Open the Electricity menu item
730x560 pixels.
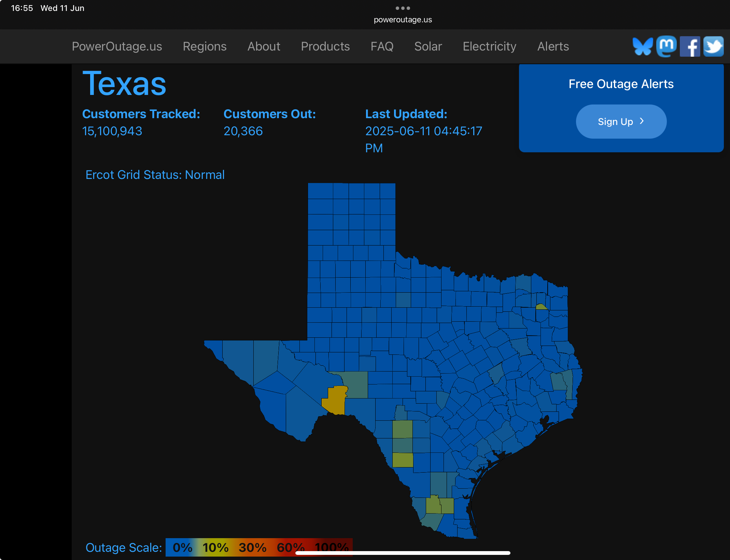pyautogui.click(x=490, y=46)
